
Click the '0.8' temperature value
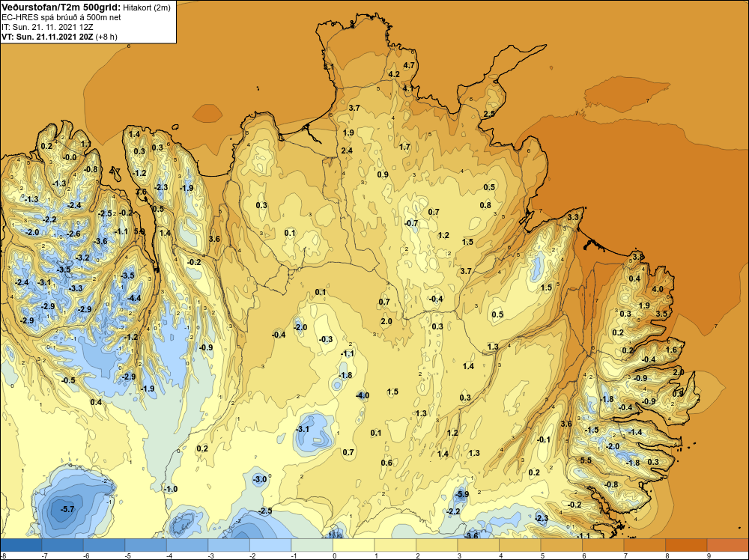point(485,205)
